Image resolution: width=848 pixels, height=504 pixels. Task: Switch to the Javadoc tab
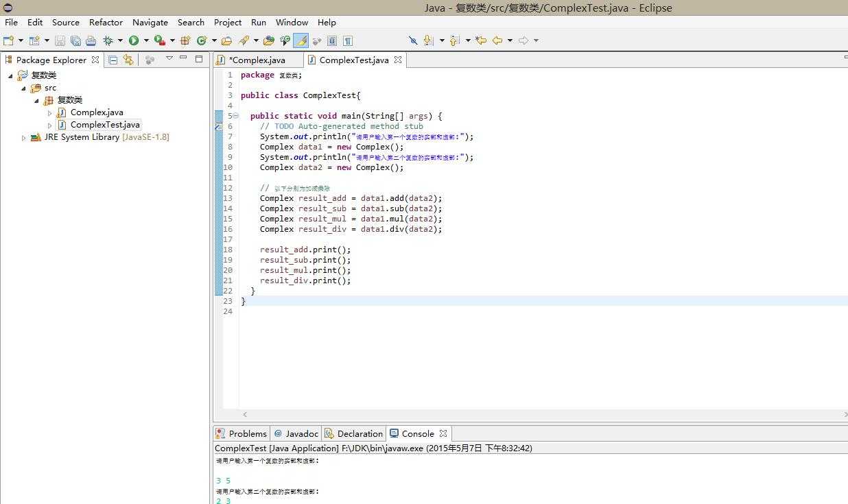(x=296, y=433)
